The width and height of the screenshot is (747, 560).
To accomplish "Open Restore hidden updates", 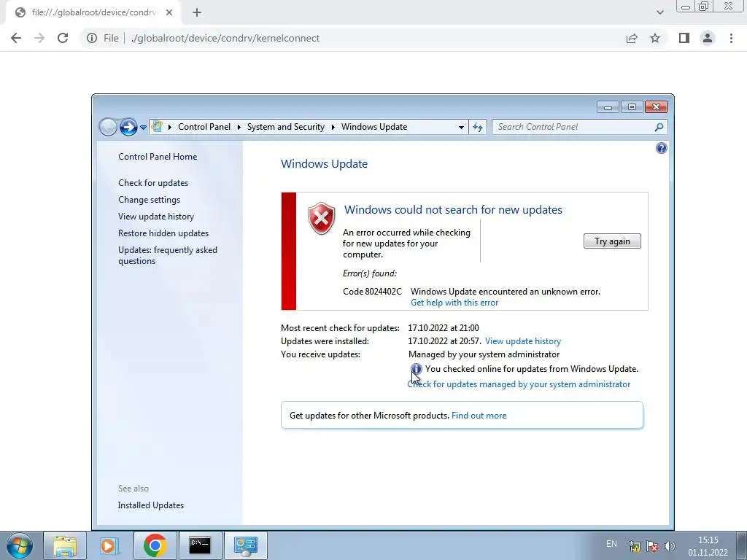I will [x=163, y=233].
